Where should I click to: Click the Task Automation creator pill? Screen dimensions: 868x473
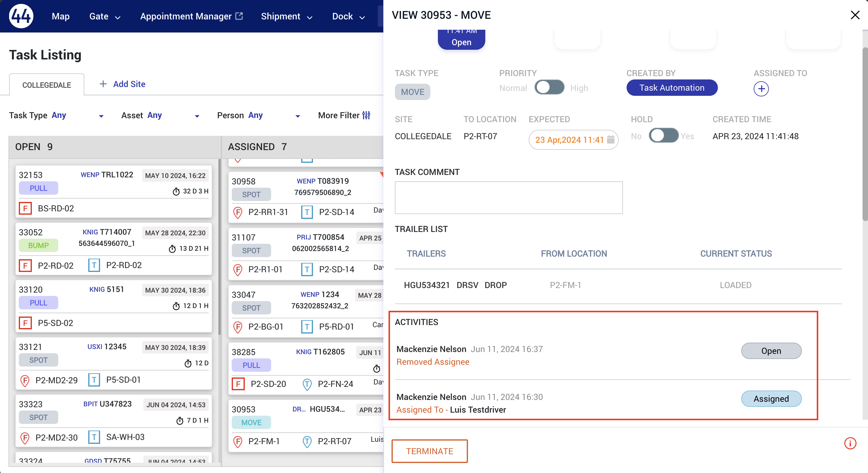point(671,88)
